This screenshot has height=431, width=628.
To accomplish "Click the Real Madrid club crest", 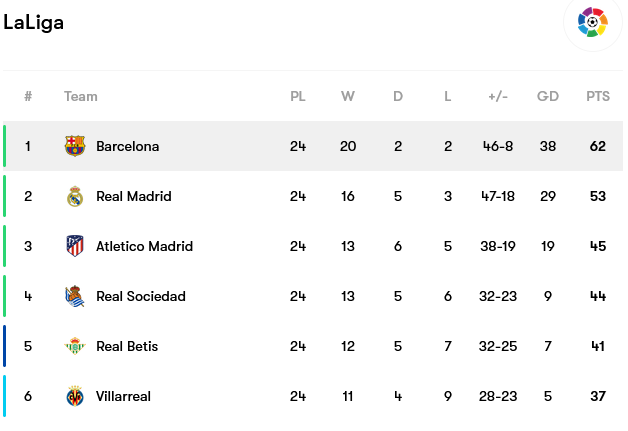I will [x=75, y=196].
